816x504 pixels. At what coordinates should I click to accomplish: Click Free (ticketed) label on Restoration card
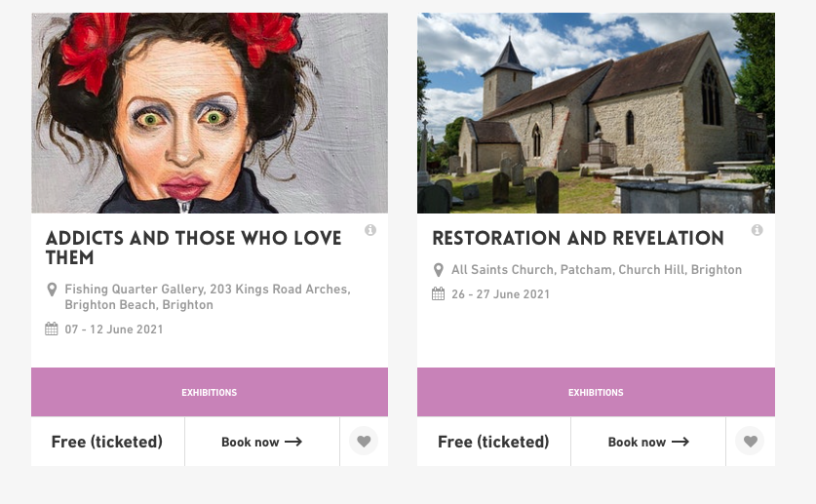[493, 442]
